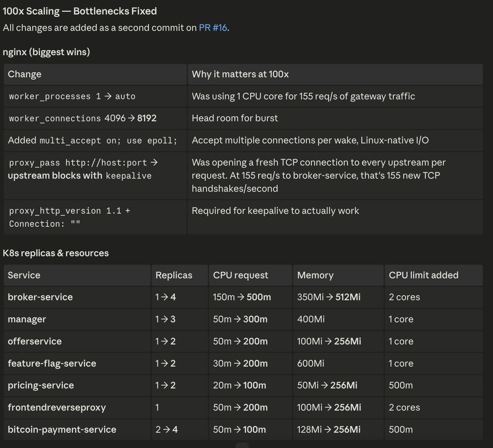Image resolution: width=493 pixels, height=448 pixels.
Task: Click the manager row '1 core' cell
Action: point(434,319)
